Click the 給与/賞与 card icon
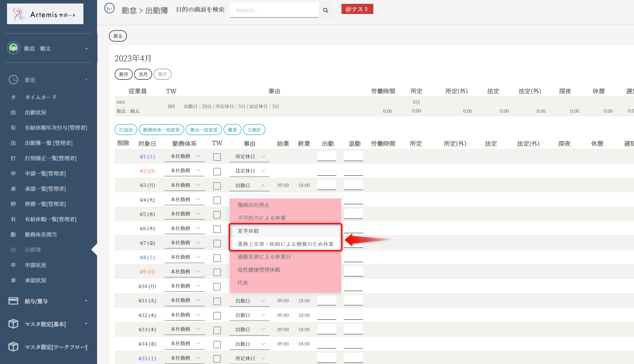The width and height of the screenshot is (634, 364). [13, 301]
